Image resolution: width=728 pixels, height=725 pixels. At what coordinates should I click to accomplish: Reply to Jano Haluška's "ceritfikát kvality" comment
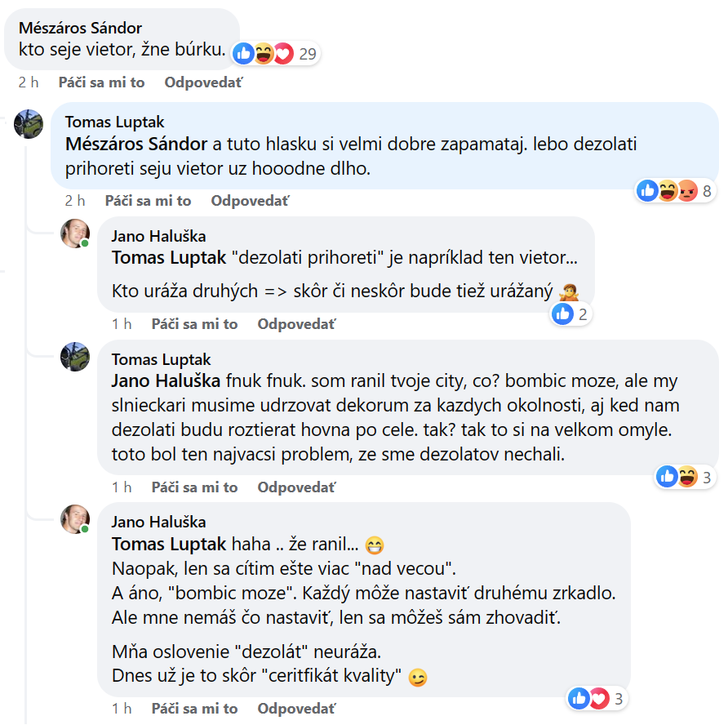pos(296,709)
